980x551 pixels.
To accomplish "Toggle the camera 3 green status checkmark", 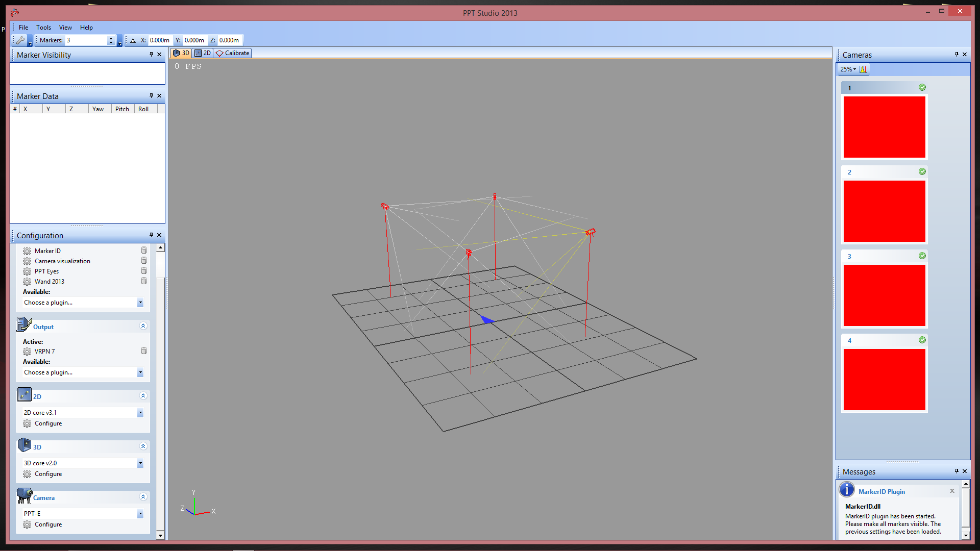I will click(x=922, y=256).
